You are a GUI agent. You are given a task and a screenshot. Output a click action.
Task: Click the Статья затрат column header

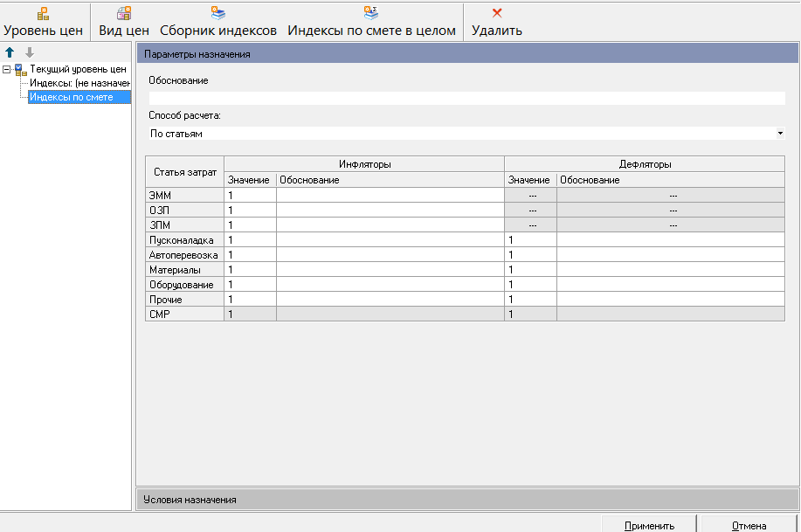click(x=185, y=172)
